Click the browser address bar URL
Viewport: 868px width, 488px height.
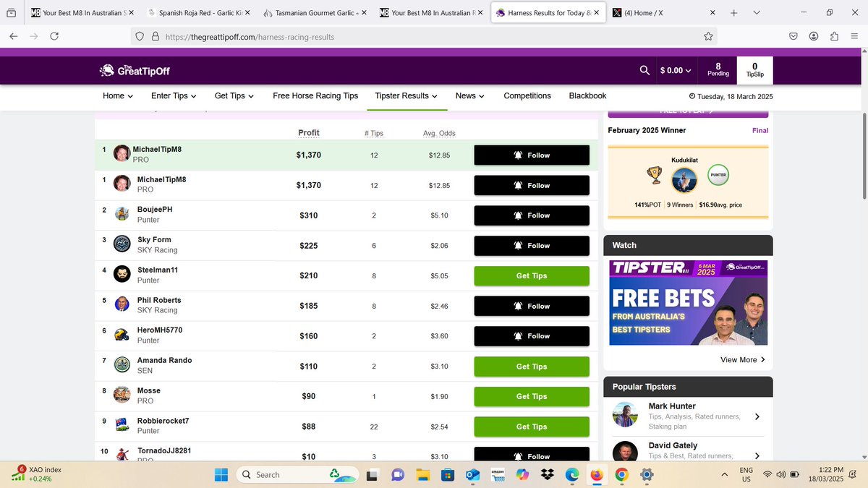pyautogui.click(x=250, y=36)
